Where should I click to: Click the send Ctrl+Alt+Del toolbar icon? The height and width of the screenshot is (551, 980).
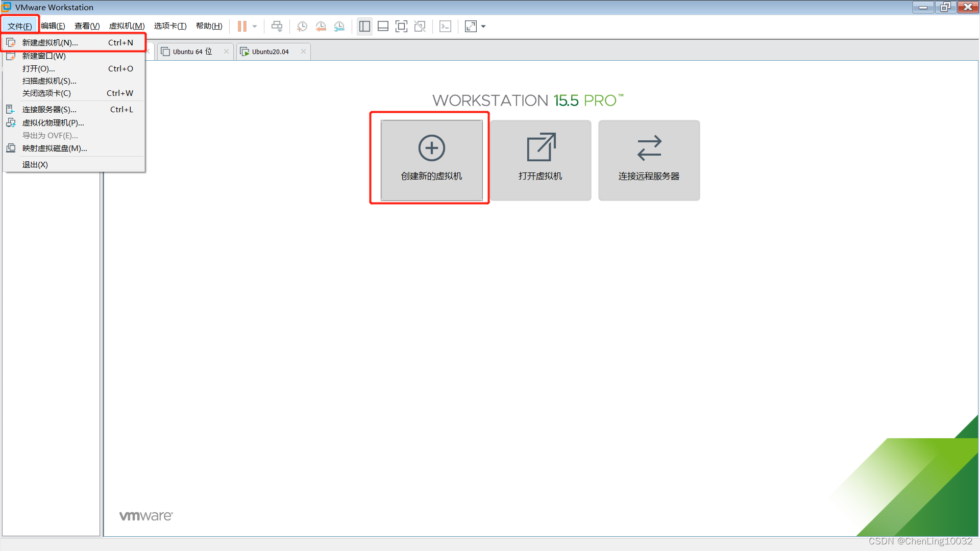point(277,26)
